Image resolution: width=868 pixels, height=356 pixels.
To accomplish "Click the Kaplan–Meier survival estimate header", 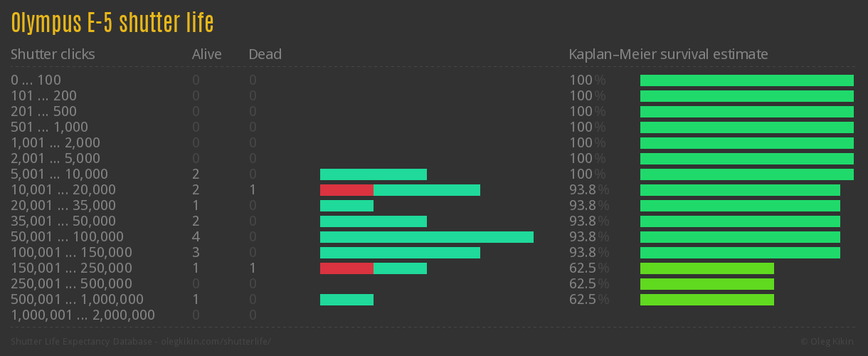I will point(668,54).
